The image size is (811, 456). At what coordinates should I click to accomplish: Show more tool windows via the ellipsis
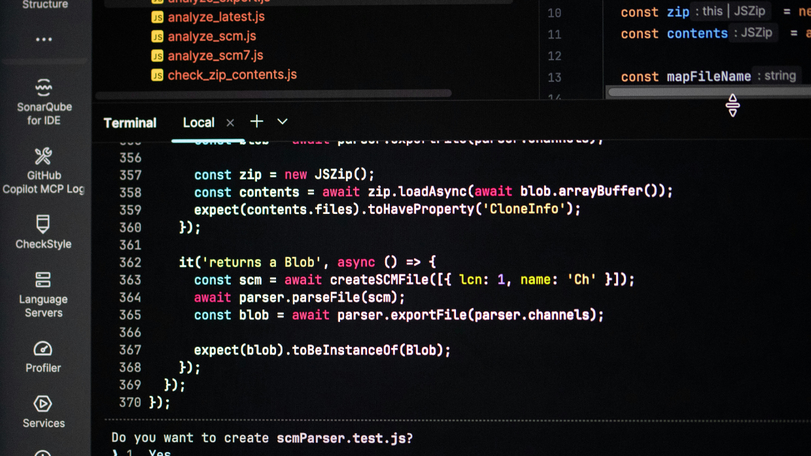43,39
